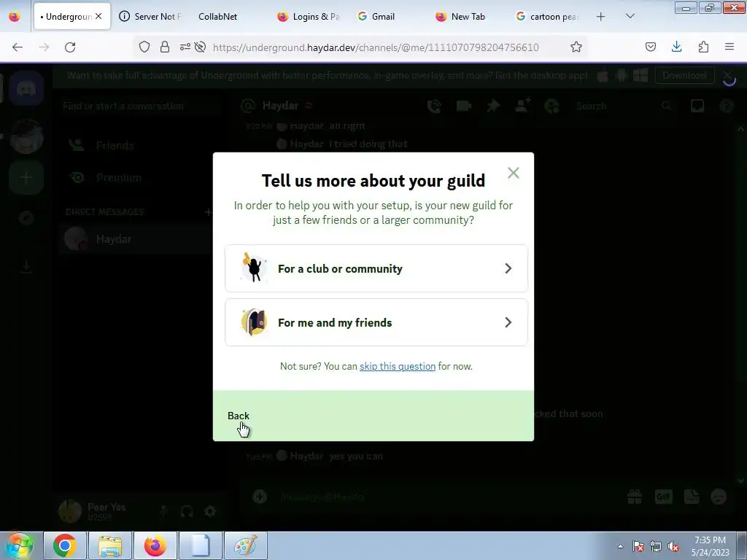
Task: Toggle headphones deafen
Action: (x=187, y=511)
